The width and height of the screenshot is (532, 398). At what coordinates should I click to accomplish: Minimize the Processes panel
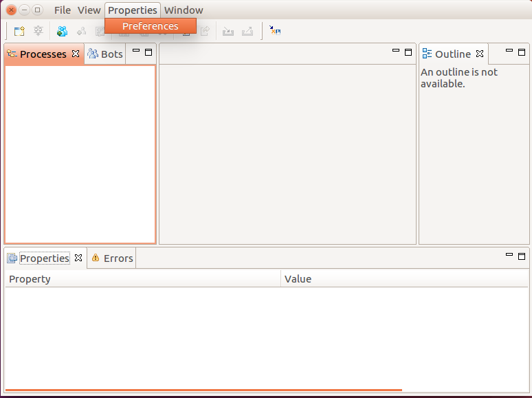[x=136, y=52]
